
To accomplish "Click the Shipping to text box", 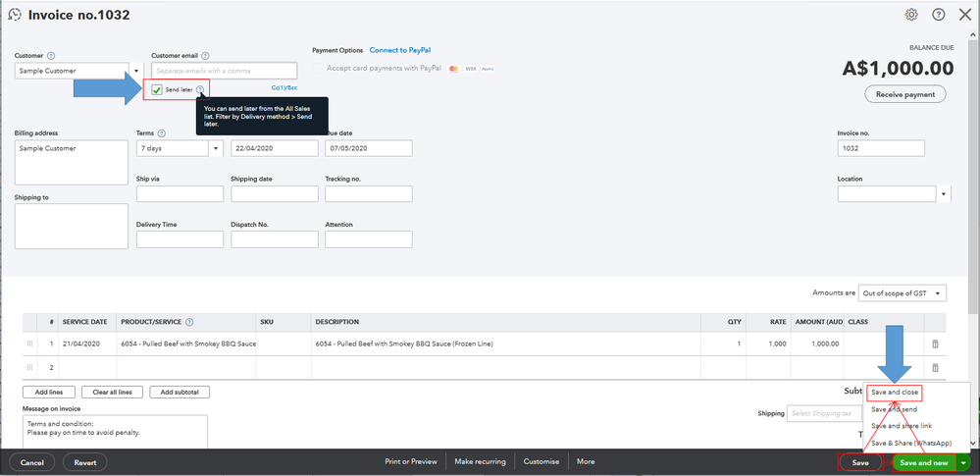I will (x=72, y=227).
